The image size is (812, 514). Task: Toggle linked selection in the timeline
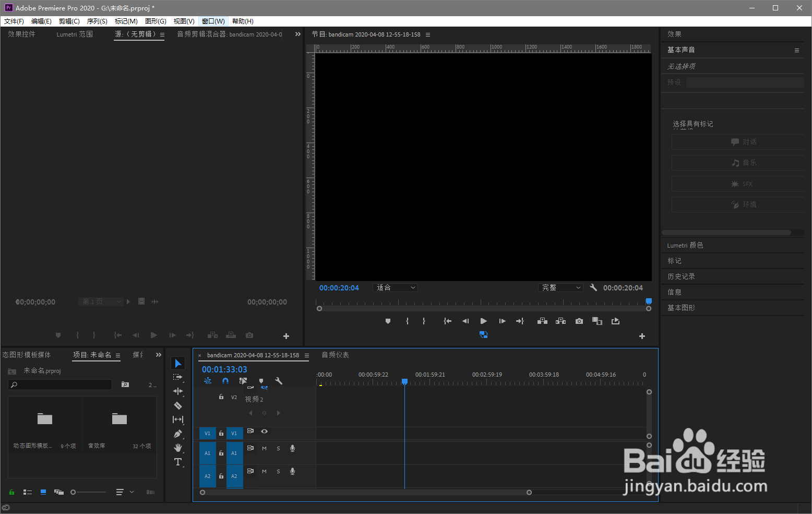pyautogui.click(x=243, y=381)
